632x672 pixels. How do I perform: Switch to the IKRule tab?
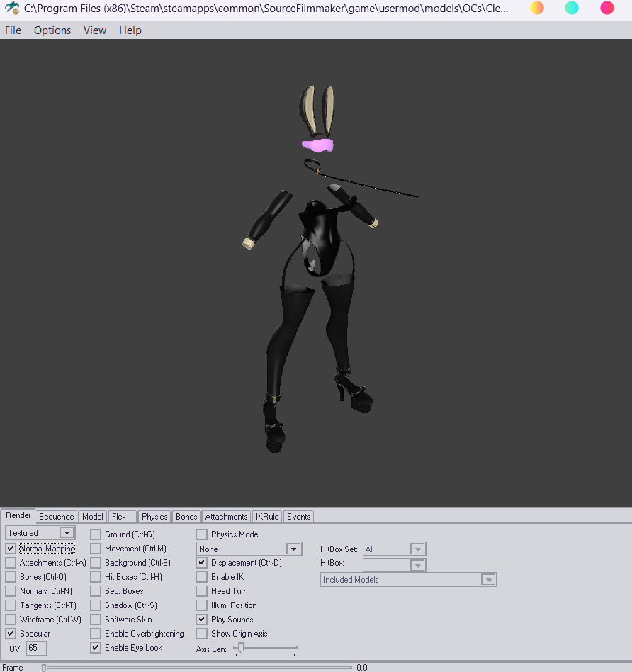click(x=267, y=517)
